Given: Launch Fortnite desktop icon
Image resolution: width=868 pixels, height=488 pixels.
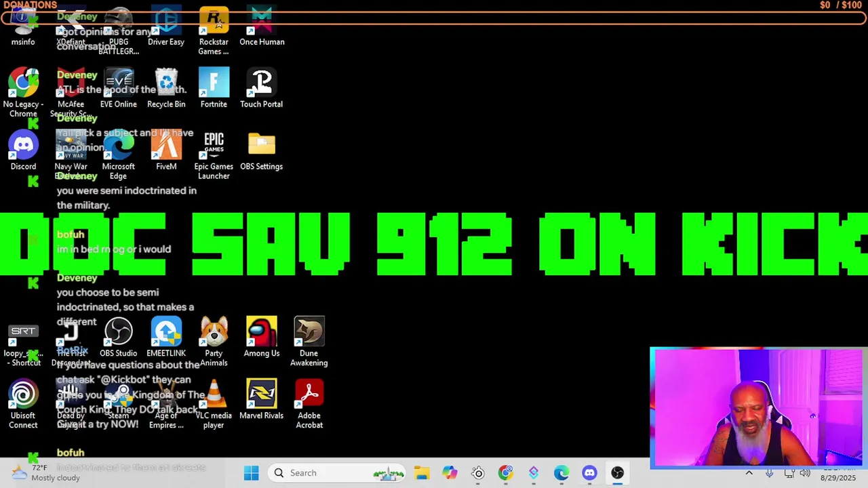Looking at the screenshot, I should point(214,88).
